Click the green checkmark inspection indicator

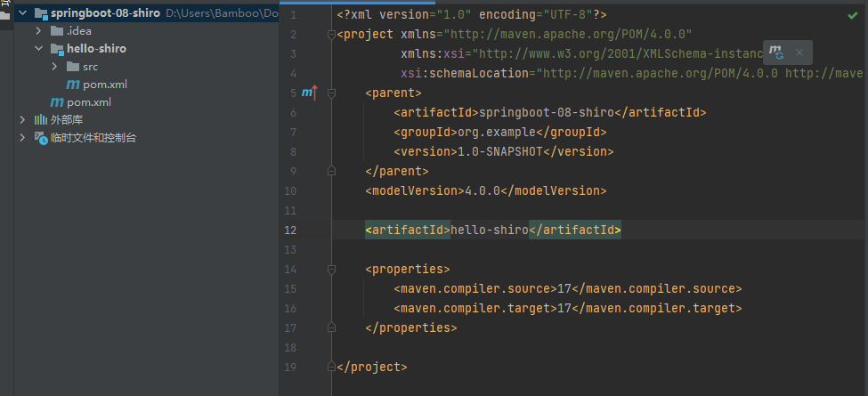click(x=853, y=15)
